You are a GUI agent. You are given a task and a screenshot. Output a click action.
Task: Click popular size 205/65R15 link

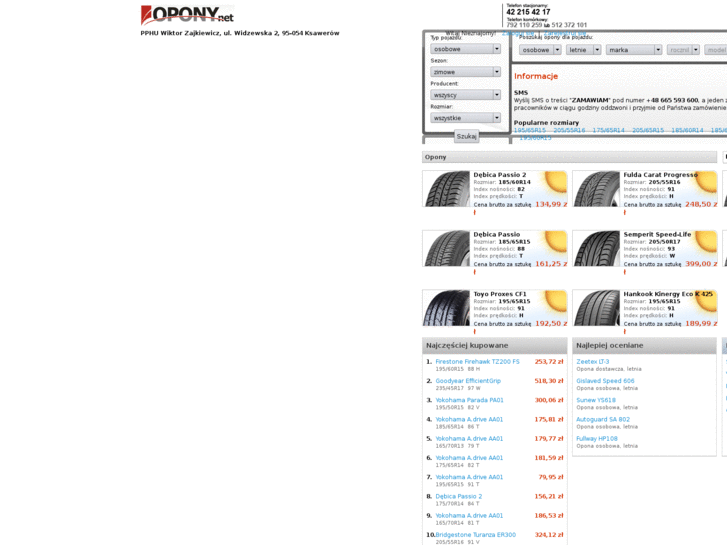(648, 130)
